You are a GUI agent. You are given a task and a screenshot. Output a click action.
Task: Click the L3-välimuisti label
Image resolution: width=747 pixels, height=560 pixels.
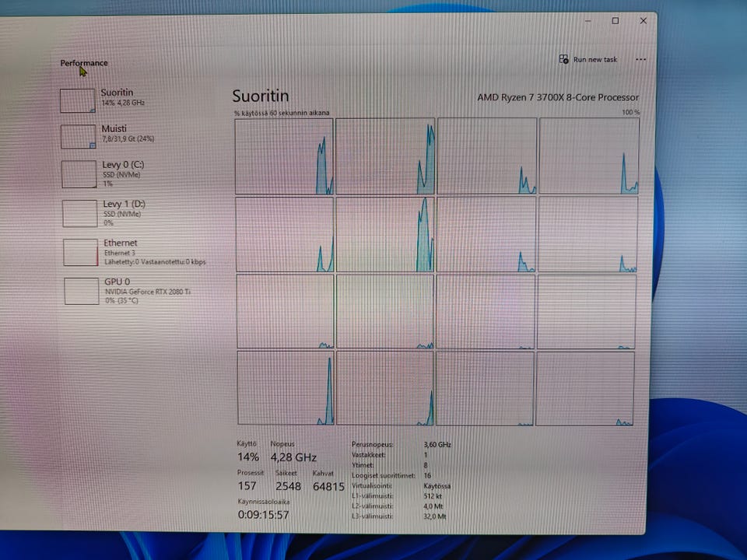(373, 516)
